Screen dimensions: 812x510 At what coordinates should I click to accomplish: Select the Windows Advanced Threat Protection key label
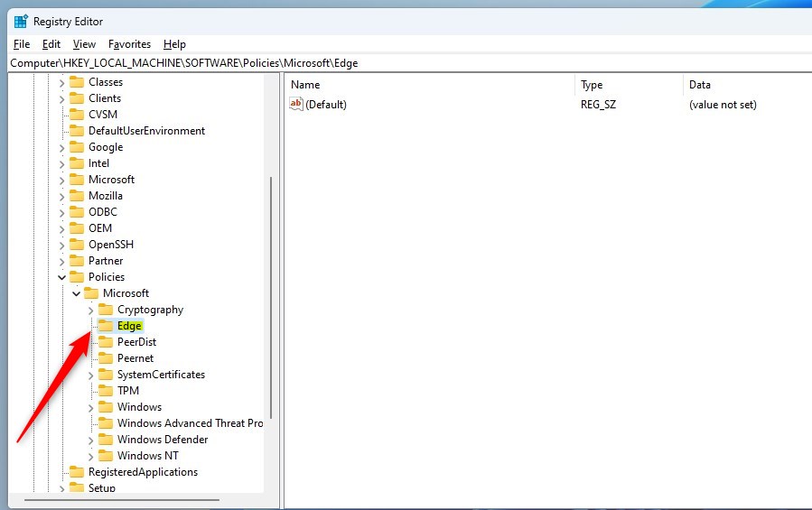click(190, 423)
